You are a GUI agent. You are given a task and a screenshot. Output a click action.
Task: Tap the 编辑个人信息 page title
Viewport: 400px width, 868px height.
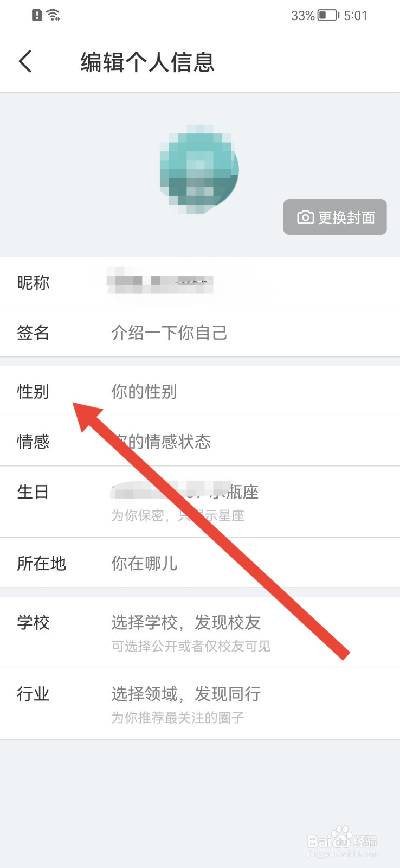click(147, 62)
